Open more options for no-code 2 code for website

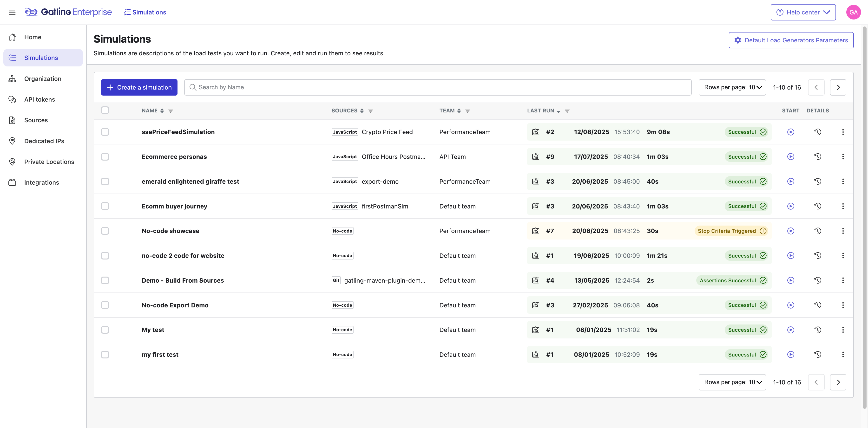[x=843, y=256]
